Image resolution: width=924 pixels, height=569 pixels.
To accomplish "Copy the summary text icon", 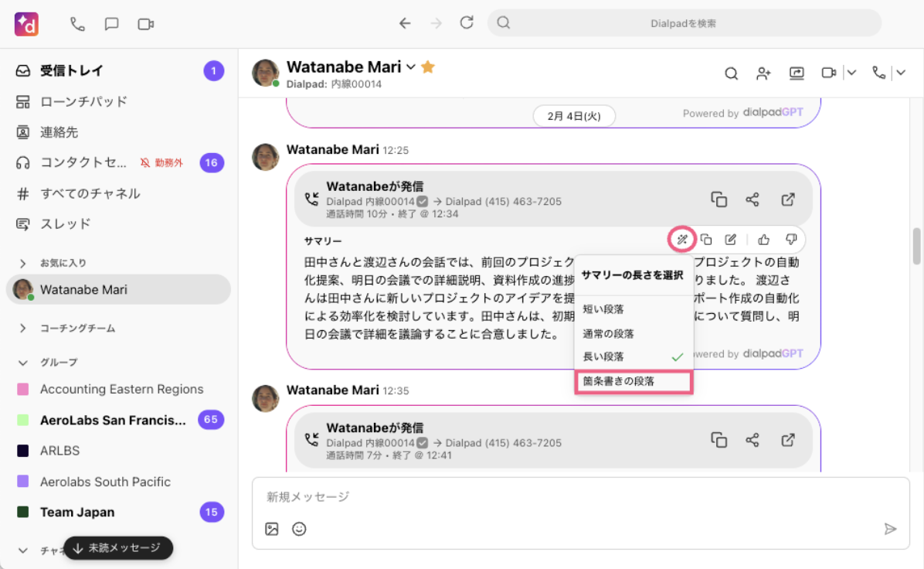I will (x=706, y=240).
